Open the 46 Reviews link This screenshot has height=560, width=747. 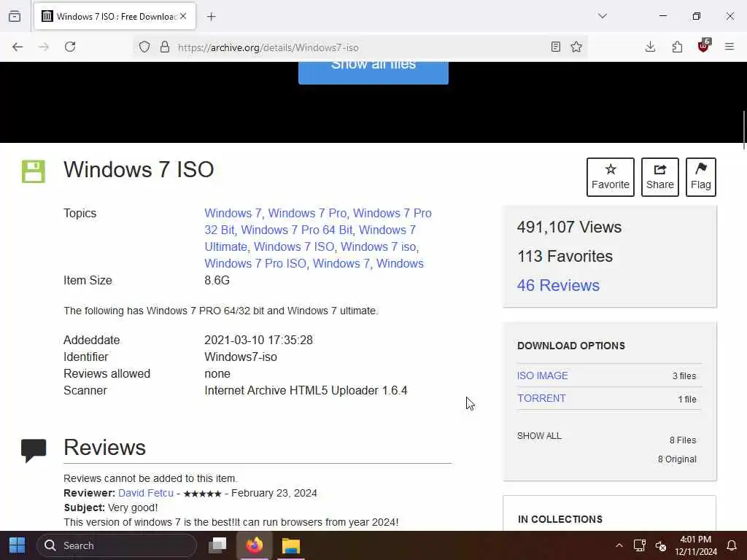[x=558, y=285]
